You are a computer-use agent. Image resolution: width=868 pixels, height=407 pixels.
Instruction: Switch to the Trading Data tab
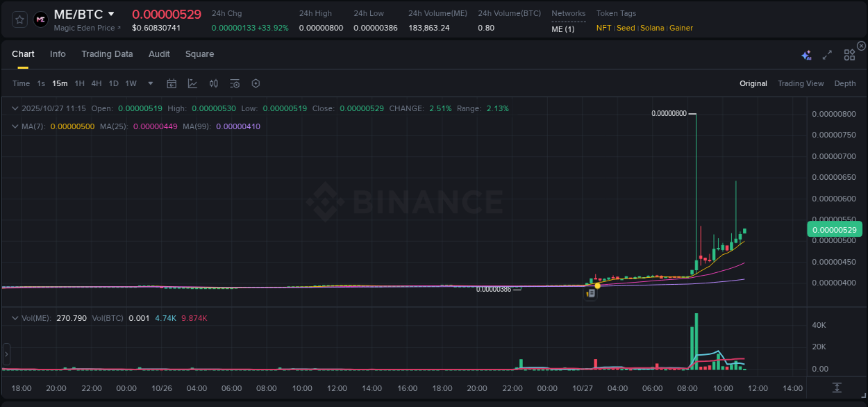pyautogui.click(x=107, y=53)
